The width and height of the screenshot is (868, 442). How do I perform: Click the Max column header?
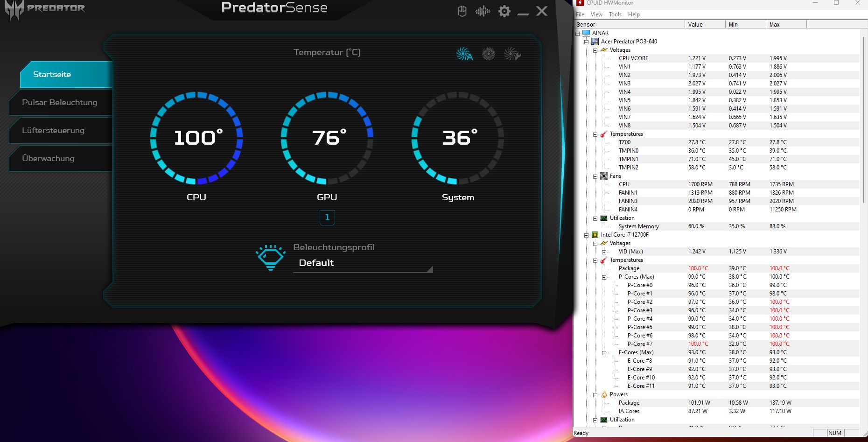[x=786, y=24]
